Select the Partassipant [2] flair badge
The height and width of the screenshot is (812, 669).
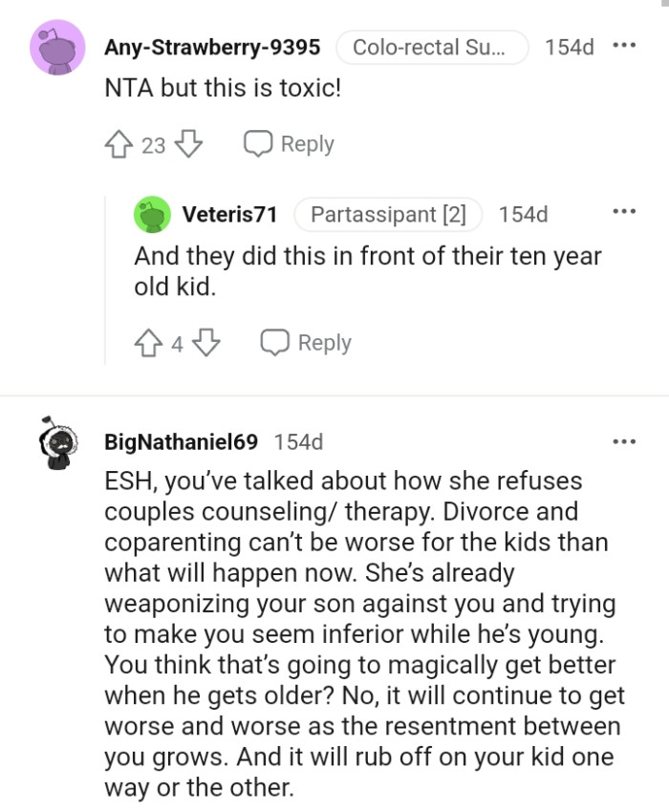point(387,214)
